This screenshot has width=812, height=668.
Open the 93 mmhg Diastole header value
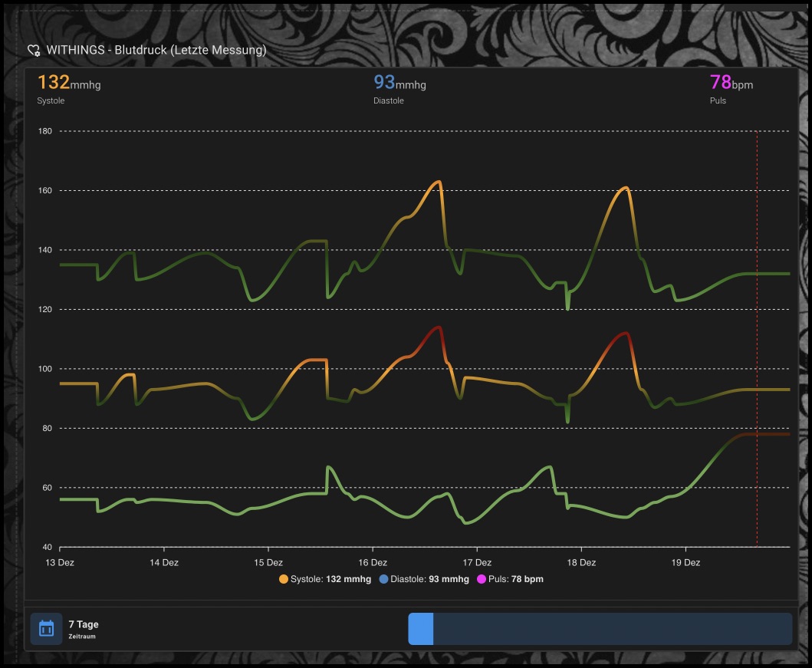399,83
